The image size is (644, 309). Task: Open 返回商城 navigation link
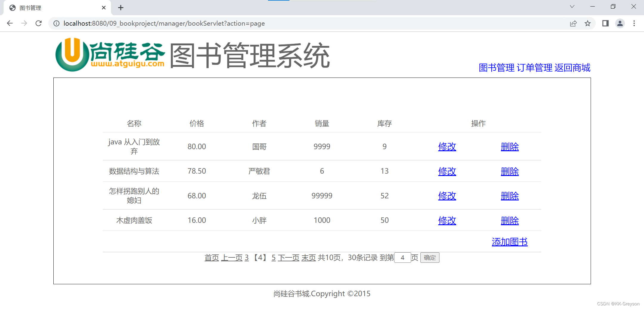tap(572, 68)
